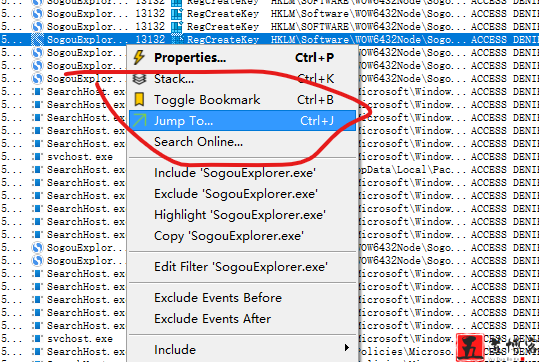Viewport: 539px width, 362px height.
Task: Click the yellow bookmark icon
Action: (139, 99)
